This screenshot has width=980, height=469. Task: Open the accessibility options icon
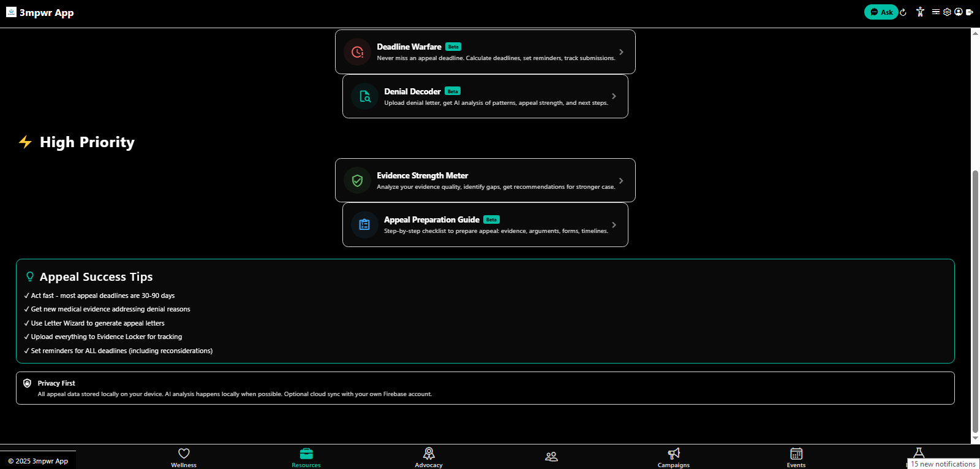(920, 12)
